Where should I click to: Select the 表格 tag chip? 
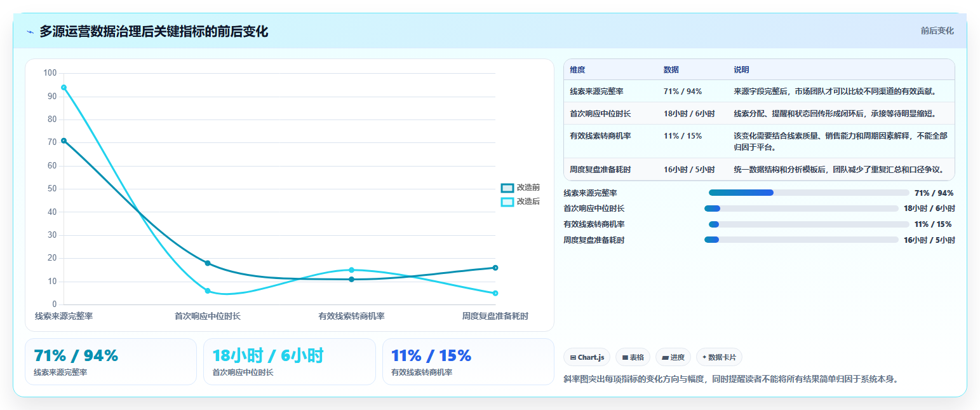[x=633, y=357]
